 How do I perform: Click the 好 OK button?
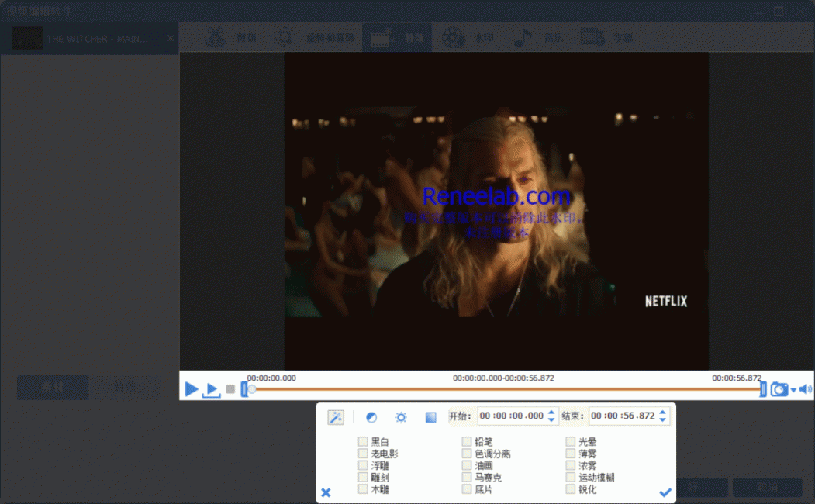(x=692, y=488)
